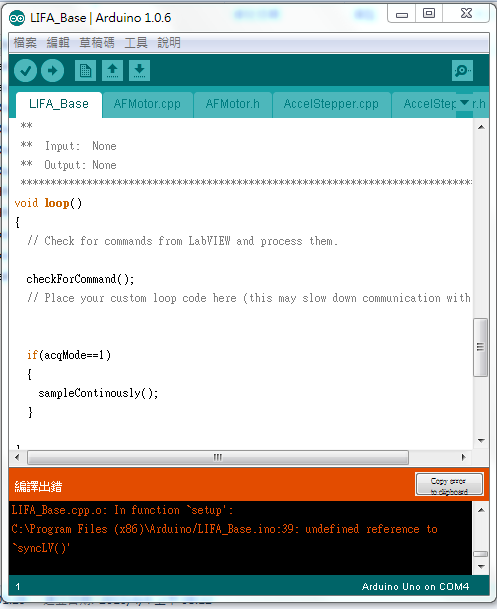Open the Serial Monitor magnifier icon
The height and width of the screenshot is (609, 497).
click(462, 70)
